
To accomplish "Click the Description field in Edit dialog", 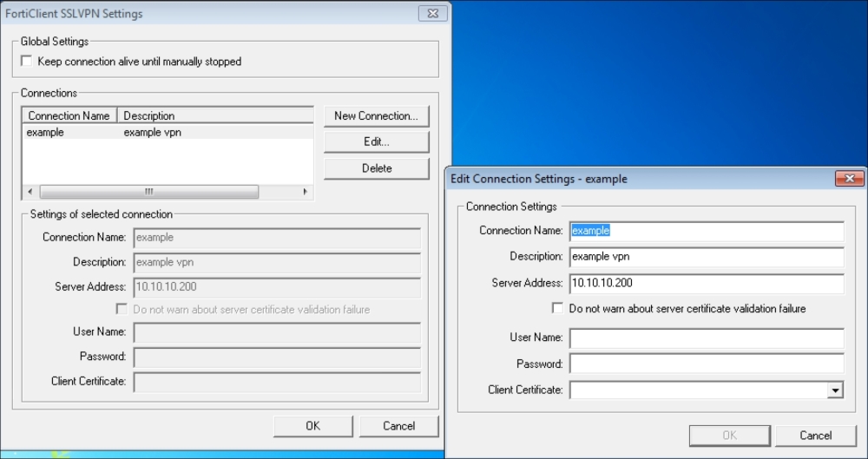I will click(x=707, y=257).
